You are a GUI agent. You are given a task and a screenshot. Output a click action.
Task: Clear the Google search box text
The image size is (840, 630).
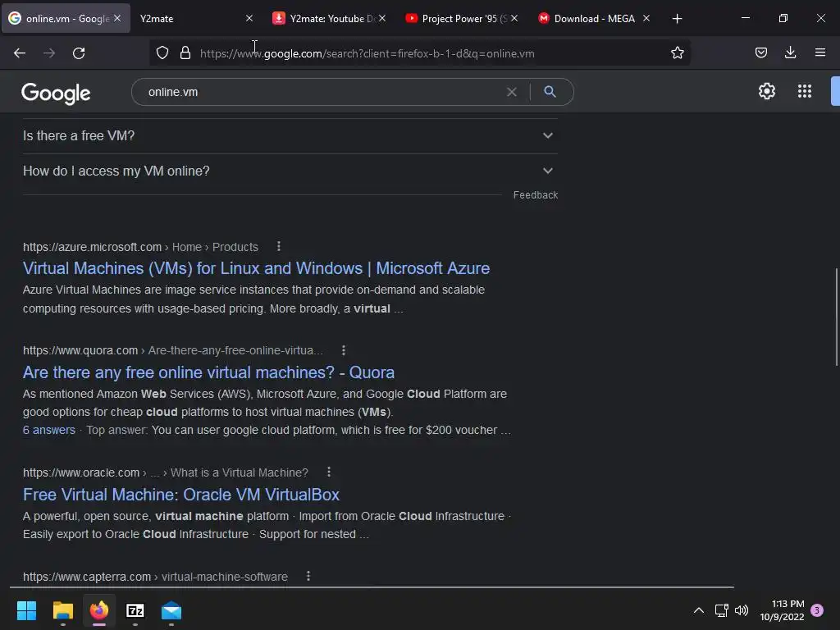512,92
